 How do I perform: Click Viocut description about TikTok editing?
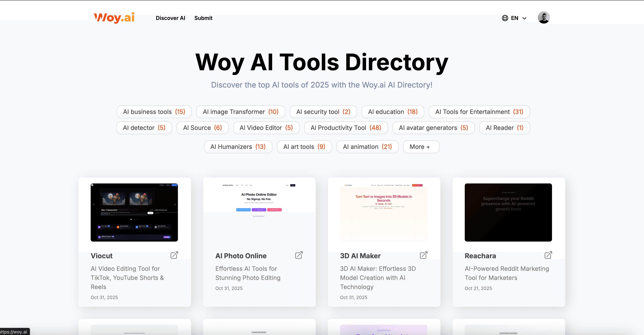click(127, 277)
